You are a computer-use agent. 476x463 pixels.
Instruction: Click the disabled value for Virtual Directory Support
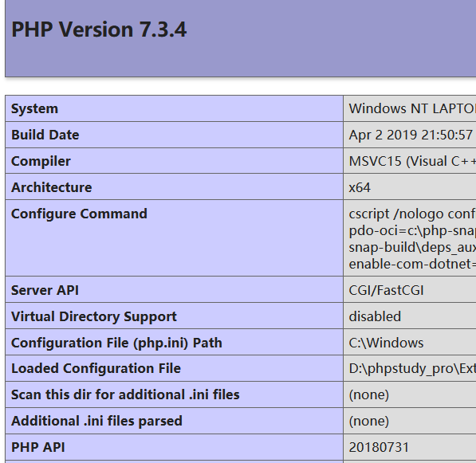tap(375, 316)
